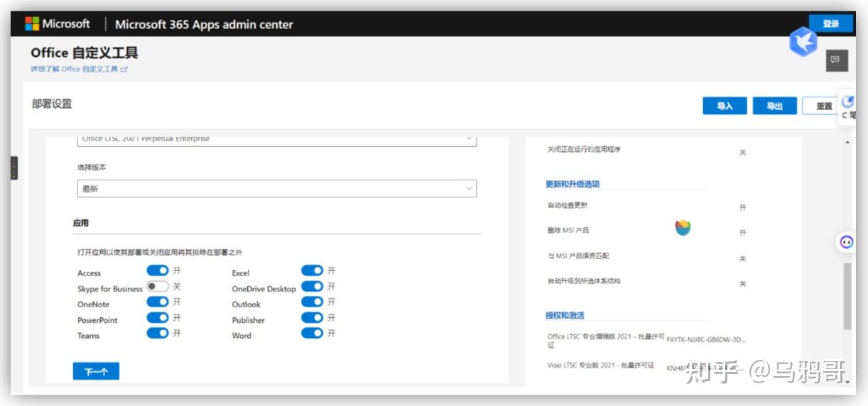Click the colorful round icon beside 删除 MSI 产品
The width and height of the screenshot is (868, 406).
(683, 228)
